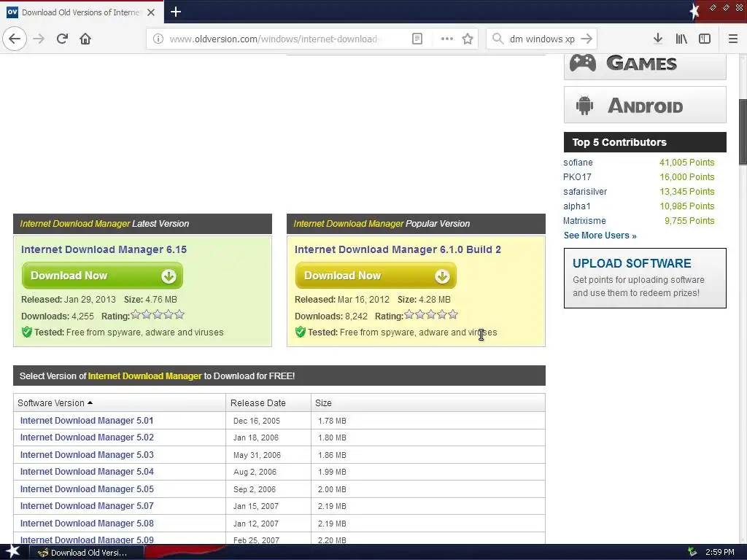This screenshot has height=560, width=747.
Task: Click the forward navigation arrow
Action: 39,39
